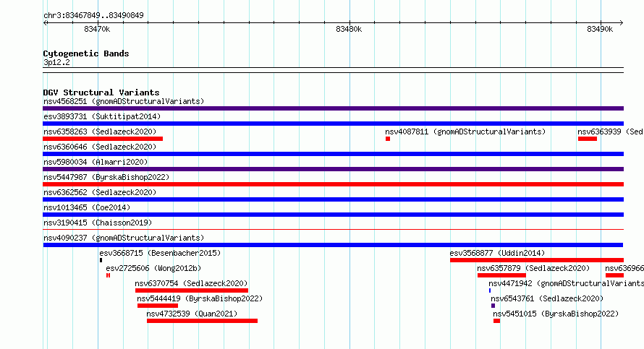Click the 83480k ruler tick label

349,29
